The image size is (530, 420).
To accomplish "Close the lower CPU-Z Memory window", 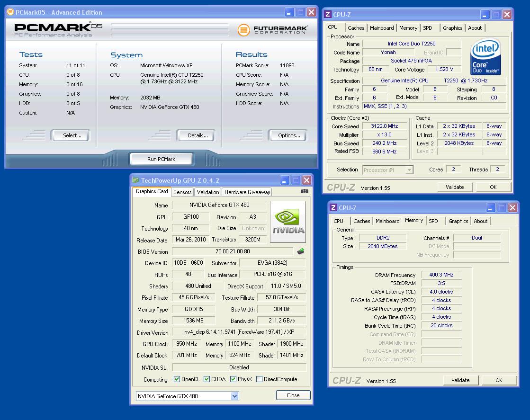I will pyautogui.click(x=512, y=207).
